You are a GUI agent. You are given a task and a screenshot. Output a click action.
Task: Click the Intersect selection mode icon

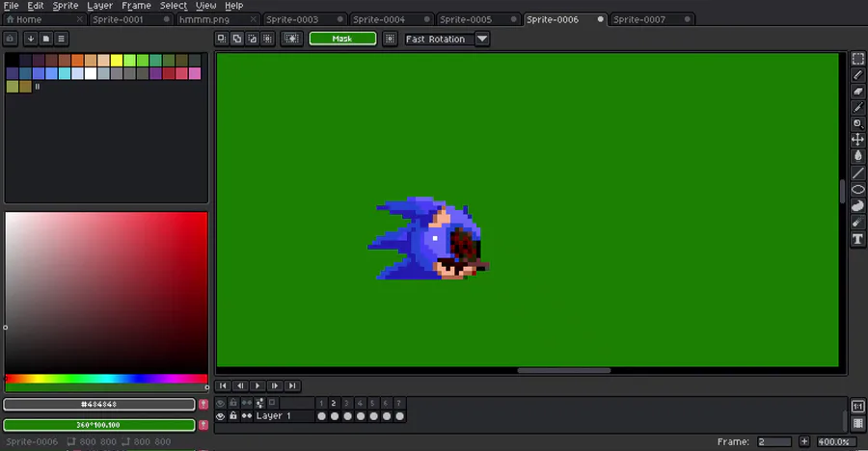coord(268,39)
